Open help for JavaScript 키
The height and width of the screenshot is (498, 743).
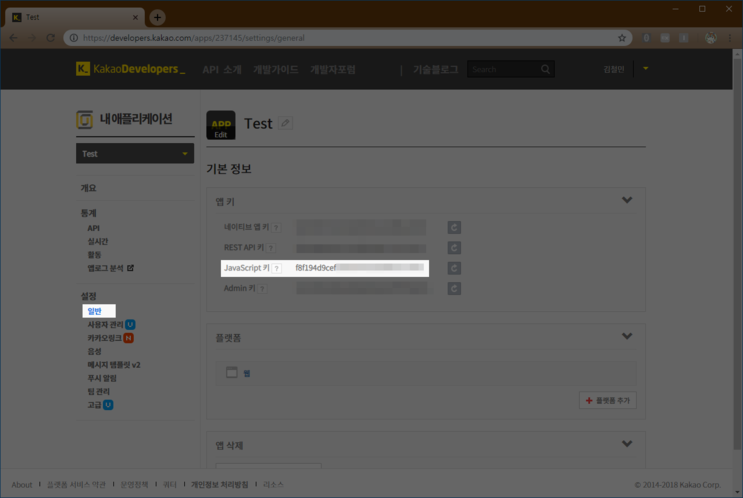click(x=277, y=269)
